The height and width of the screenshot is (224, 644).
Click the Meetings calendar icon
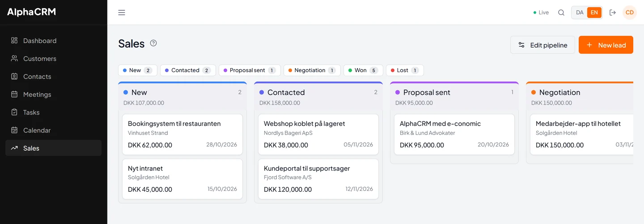(14, 94)
